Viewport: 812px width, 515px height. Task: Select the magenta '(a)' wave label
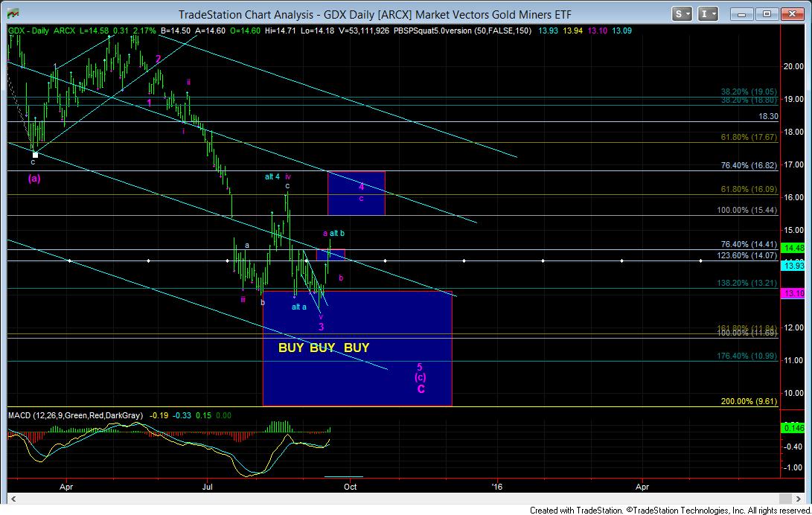(34, 179)
